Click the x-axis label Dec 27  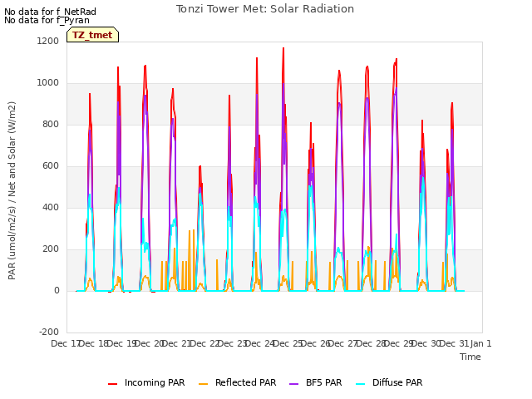click(342, 343)
